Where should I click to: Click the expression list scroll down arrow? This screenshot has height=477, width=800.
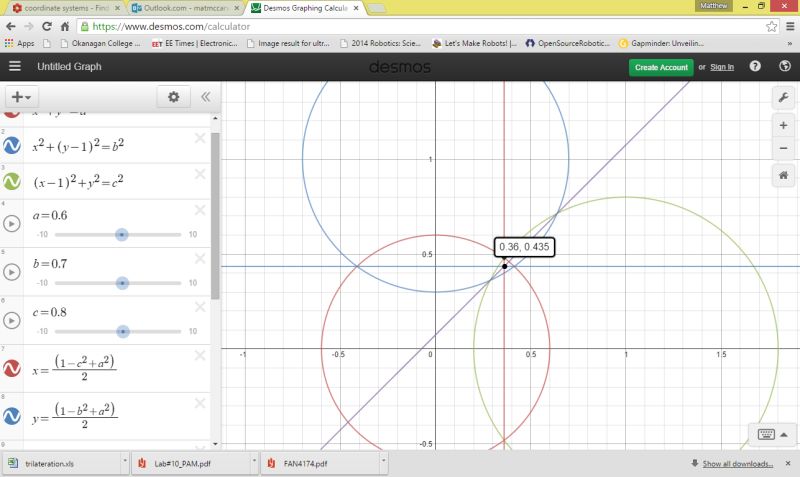coord(215,444)
